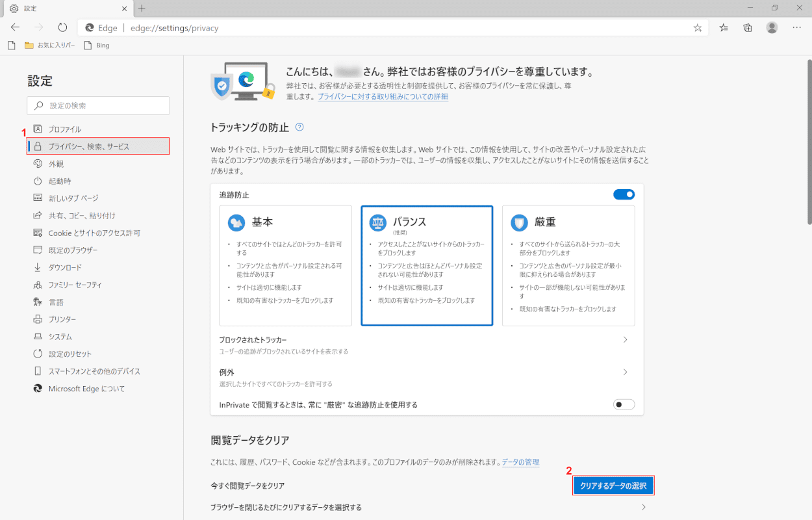Open the お気に入りバー folder

point(49,45)
